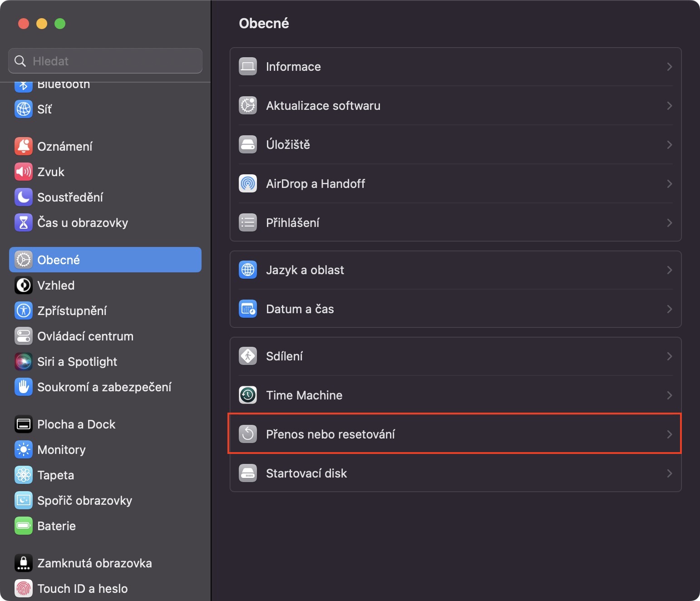Open Soukromí a zabezpečení in sidebar
The height and width of the screenshot is (601, 700).
tap(104, 387)
